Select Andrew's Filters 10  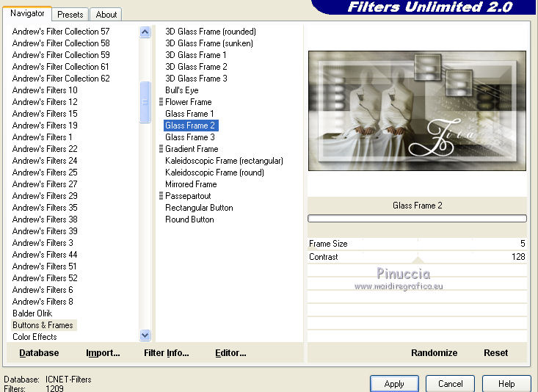45,90
